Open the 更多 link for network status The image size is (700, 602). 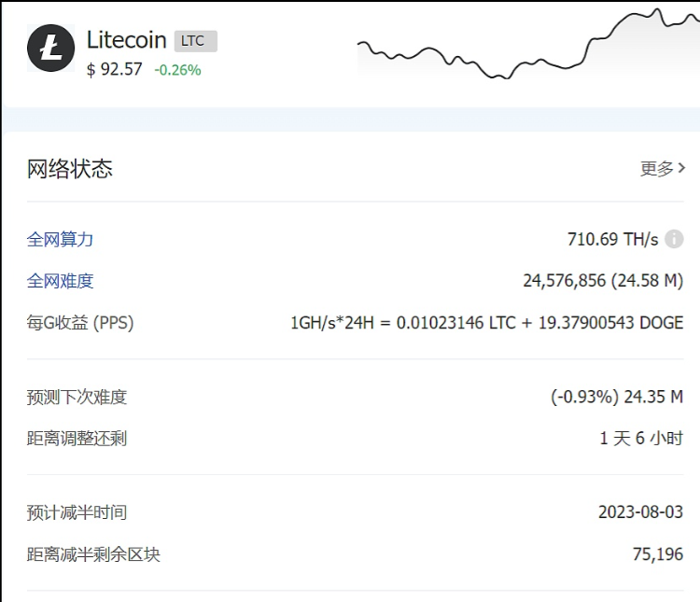(663, 168)
